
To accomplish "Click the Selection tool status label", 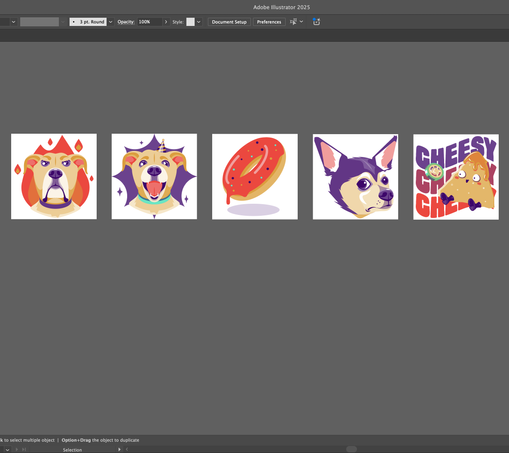I will pyautogui.click(x=72, y=450).
